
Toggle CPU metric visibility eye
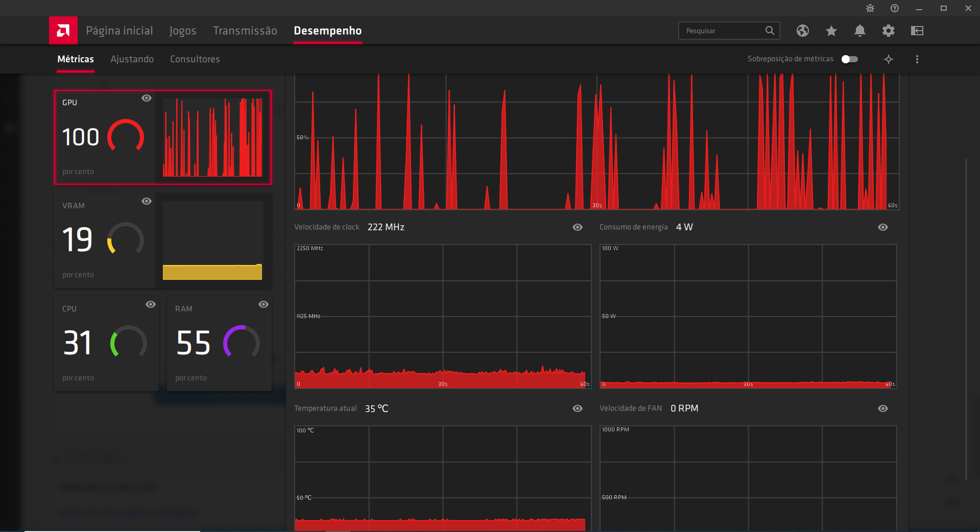tap(151, 304)
